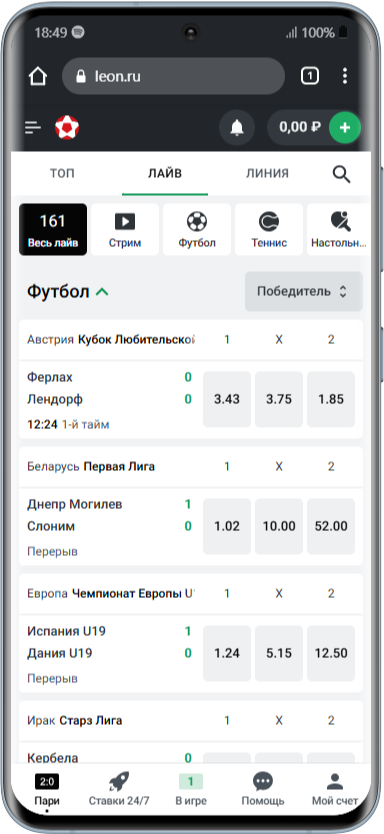Open notifications bell
Screen dimensions: 384x834
(x=237, y=128)
